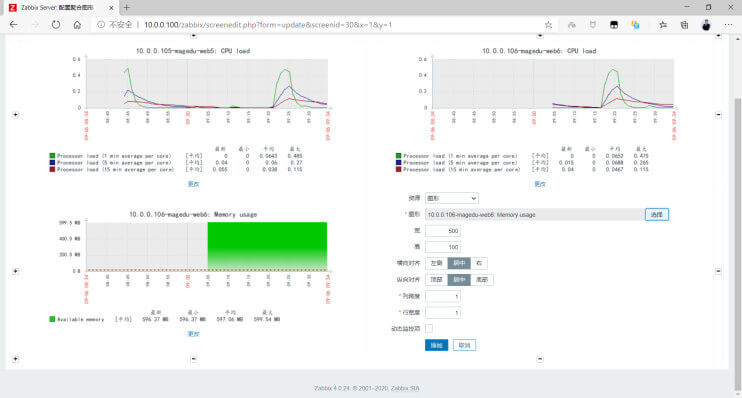
Task: Open the browser home page
Action: (77, 25)
